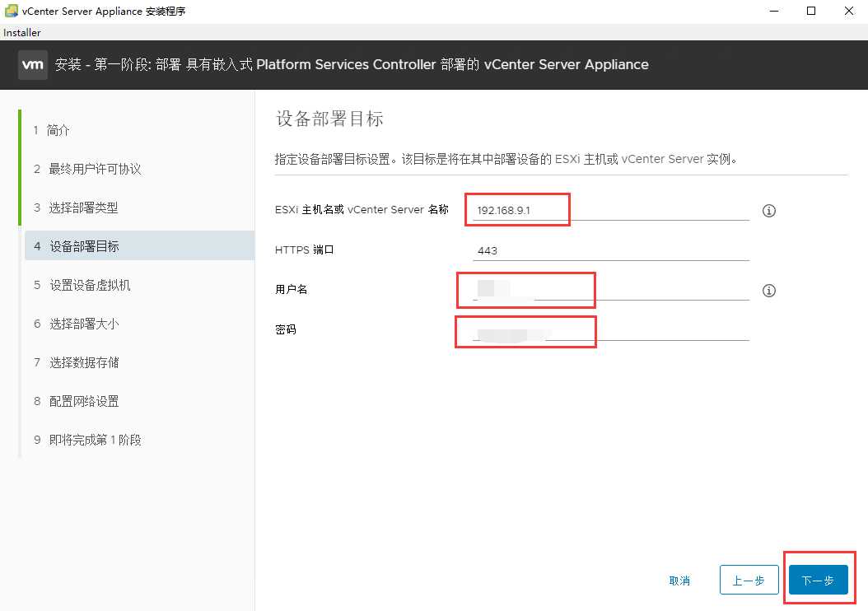The width and height of the screenshot is (868, 611).
Task: Click the installer icon in the title bar
Action: (12, 11)
